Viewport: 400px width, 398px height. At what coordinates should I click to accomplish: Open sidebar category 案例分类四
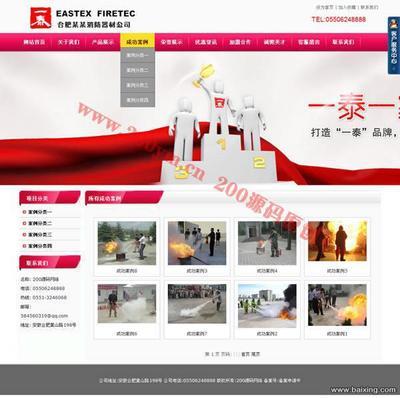(x=40, y=246)
